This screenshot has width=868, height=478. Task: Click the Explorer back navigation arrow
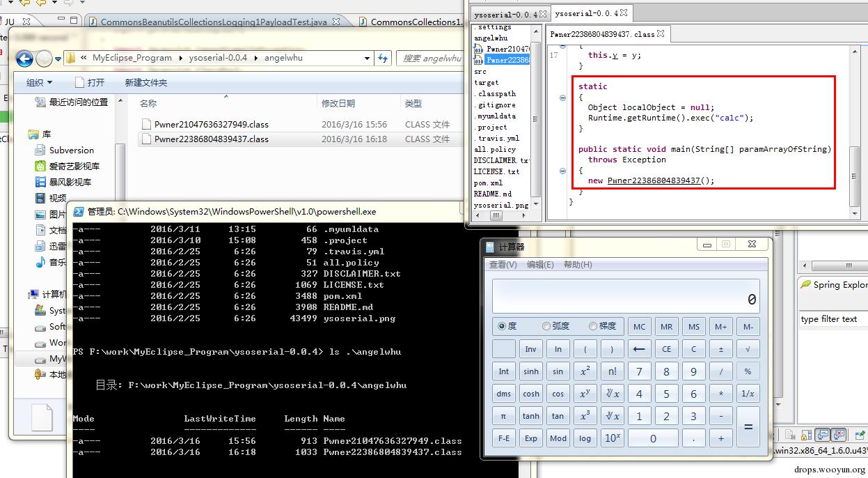point(24,59)
